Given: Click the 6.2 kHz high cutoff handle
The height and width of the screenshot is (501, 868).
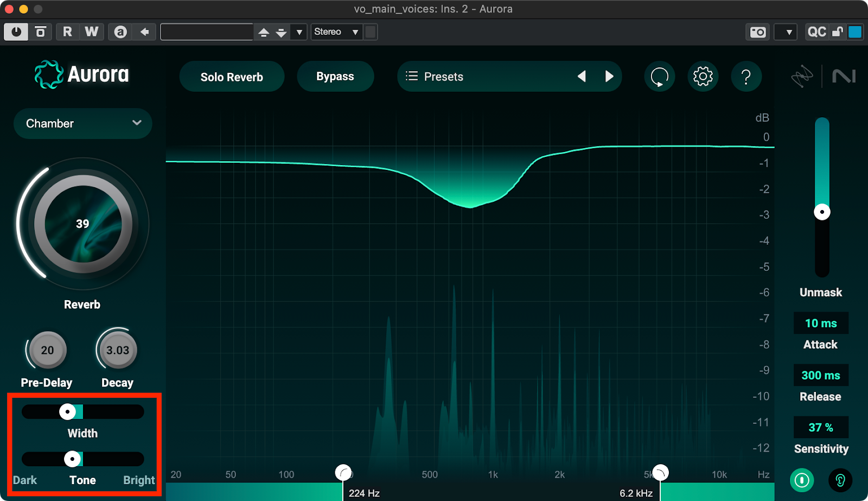Looking at the screenshot, I should (660, 473).
